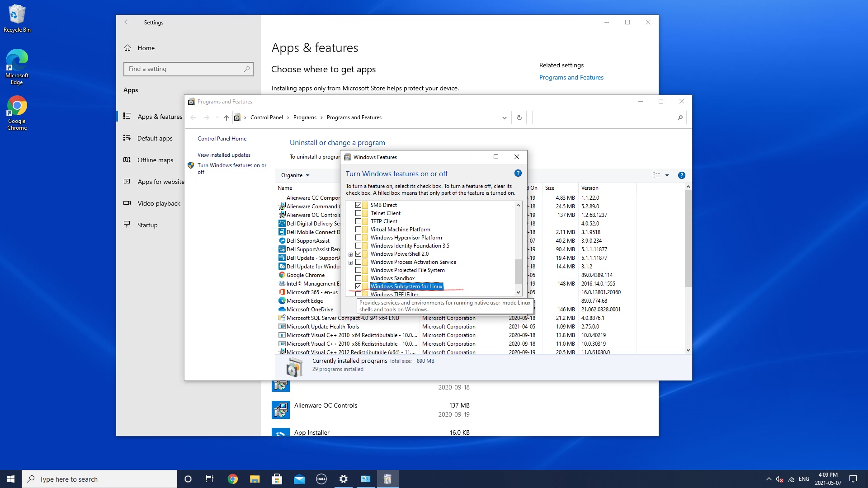Click Turn Windows features on or off link

(x=231, y=169)
